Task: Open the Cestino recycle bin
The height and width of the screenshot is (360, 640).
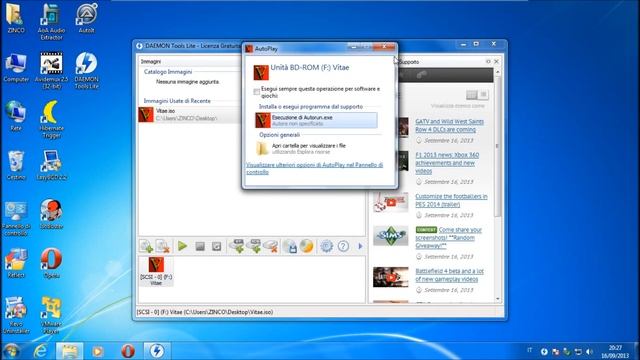Action: click(x=16, y=166)
